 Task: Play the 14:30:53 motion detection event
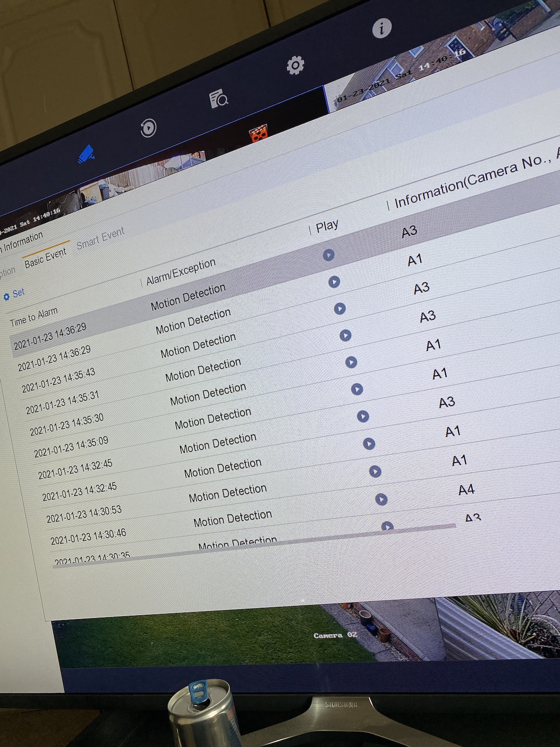(375, 471)
